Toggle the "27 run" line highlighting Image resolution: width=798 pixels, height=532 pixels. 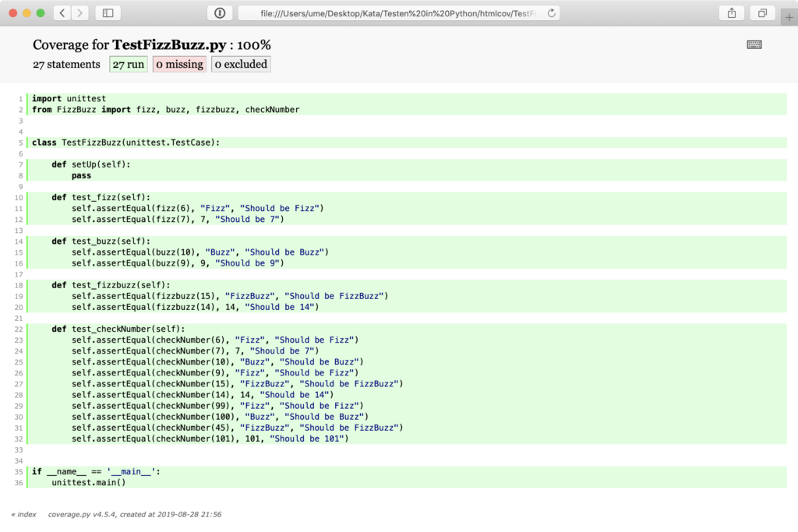[x=129, y=64]
